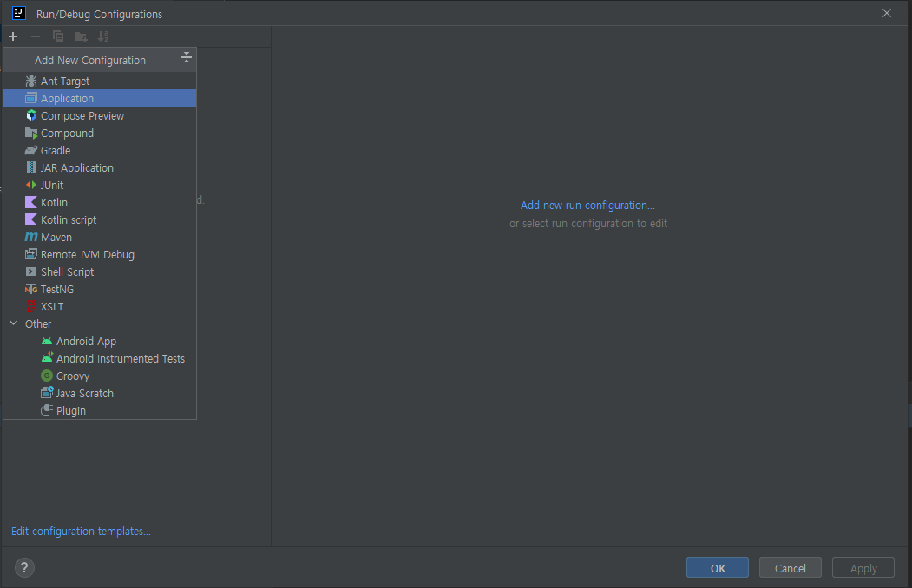Click the Add new run configuration link
The height and width of the screenshot is (588, 912).
point(587,205)
